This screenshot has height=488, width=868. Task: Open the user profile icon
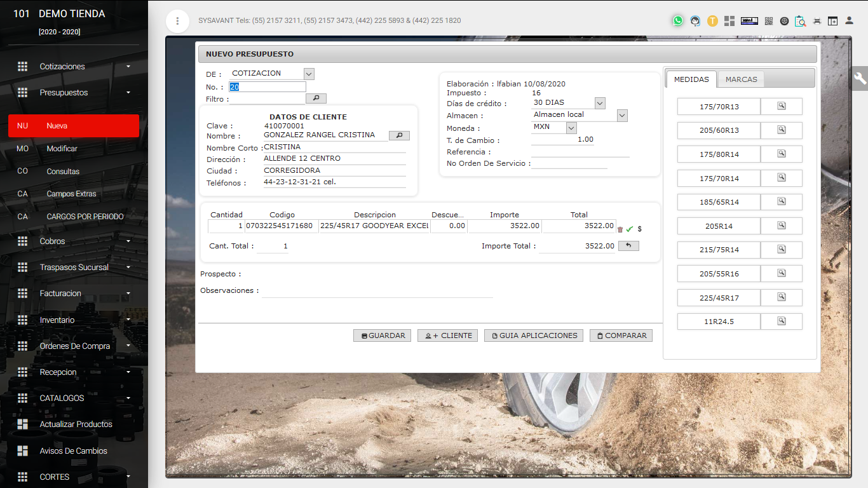[849, 21]
